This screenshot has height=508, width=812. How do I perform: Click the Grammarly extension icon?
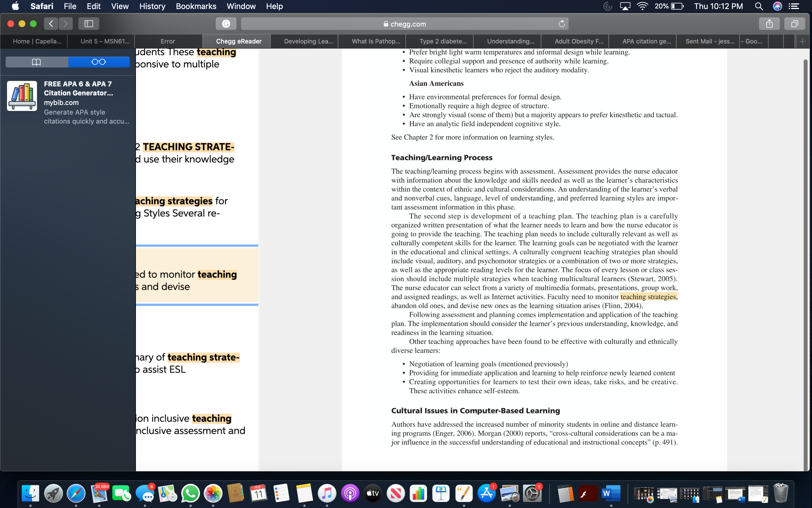tap(226, 23)
